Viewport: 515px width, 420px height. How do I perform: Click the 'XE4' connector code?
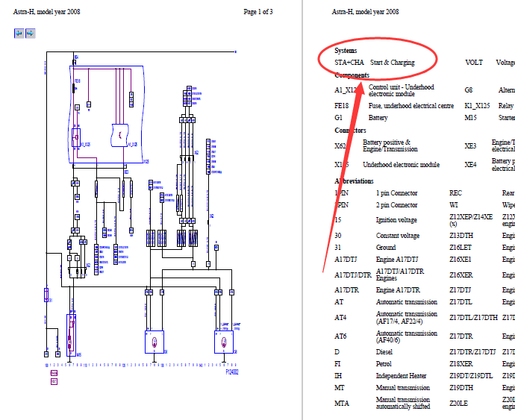tap(470, 165)
